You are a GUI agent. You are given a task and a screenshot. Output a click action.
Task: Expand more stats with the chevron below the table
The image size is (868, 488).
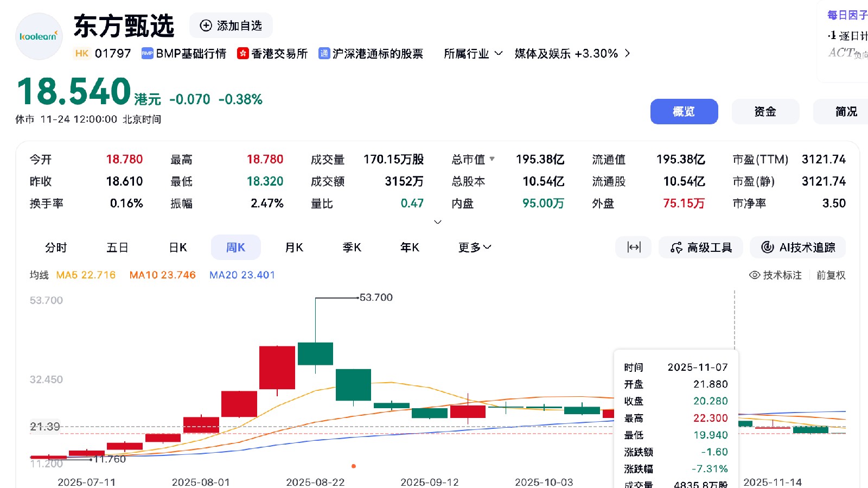[438, 222]
